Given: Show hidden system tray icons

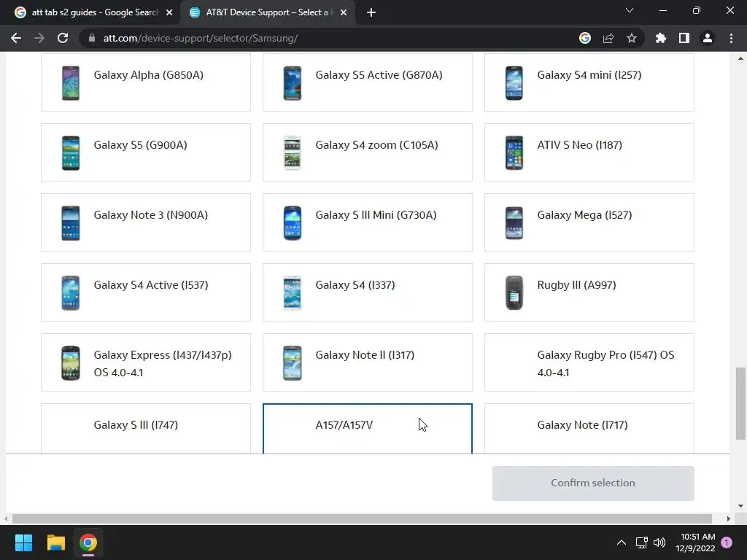Looking at the screenshot, I should pos(622,542).
